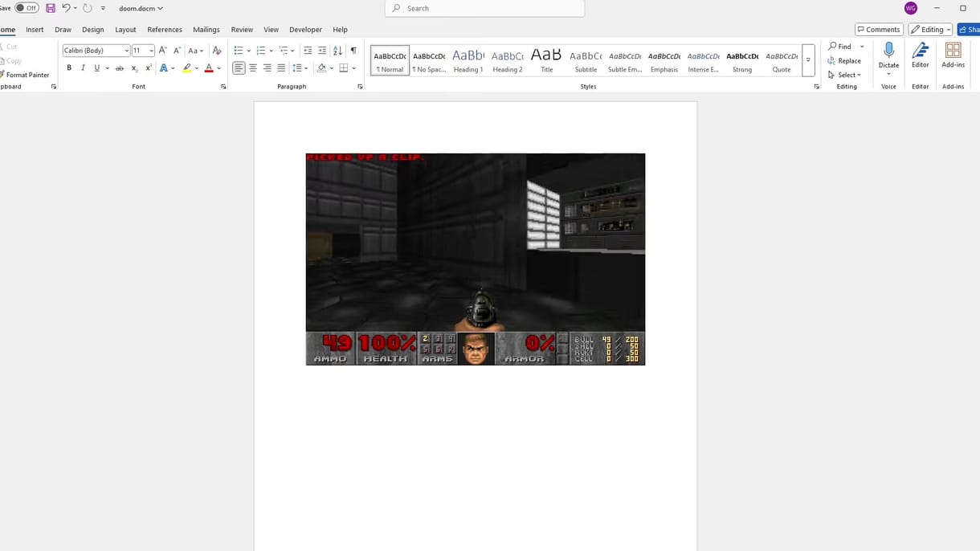
Task: Open the Calibri (Body) font name box
Action: tap(96, 51)
